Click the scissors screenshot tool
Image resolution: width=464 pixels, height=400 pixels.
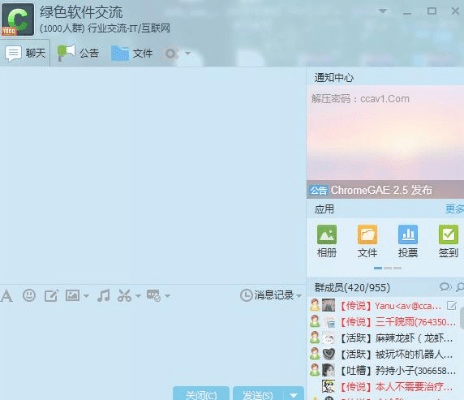click(x=124, y=295)
